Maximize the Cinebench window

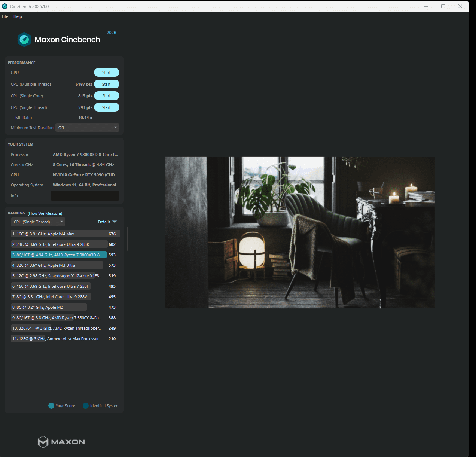pyautogui.click(x=443, y=6)
